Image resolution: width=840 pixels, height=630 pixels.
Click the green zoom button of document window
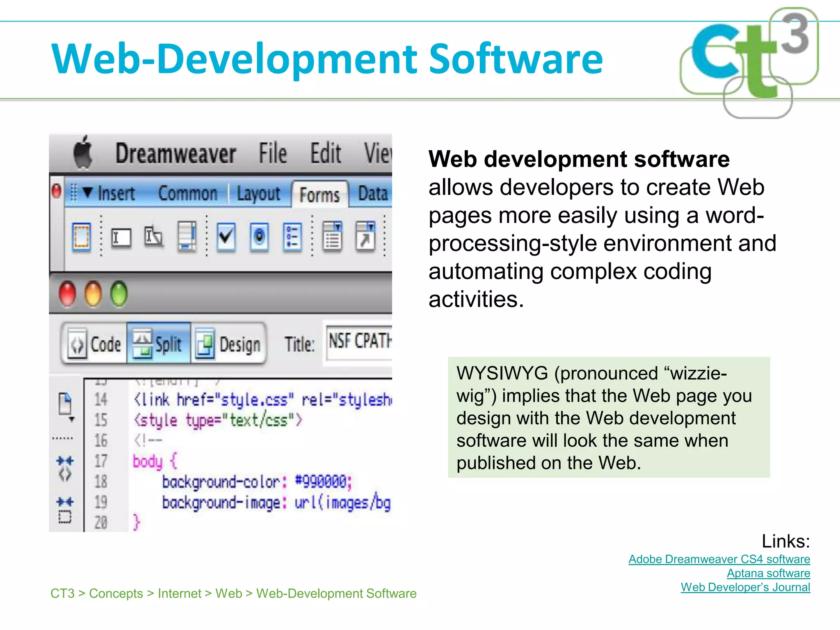[x=119, y=294]
